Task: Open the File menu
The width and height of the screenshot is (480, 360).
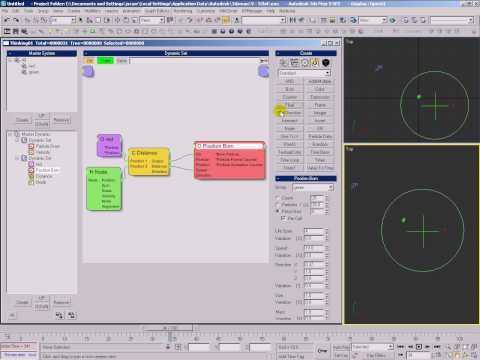Action: click(x=5, y=11)
